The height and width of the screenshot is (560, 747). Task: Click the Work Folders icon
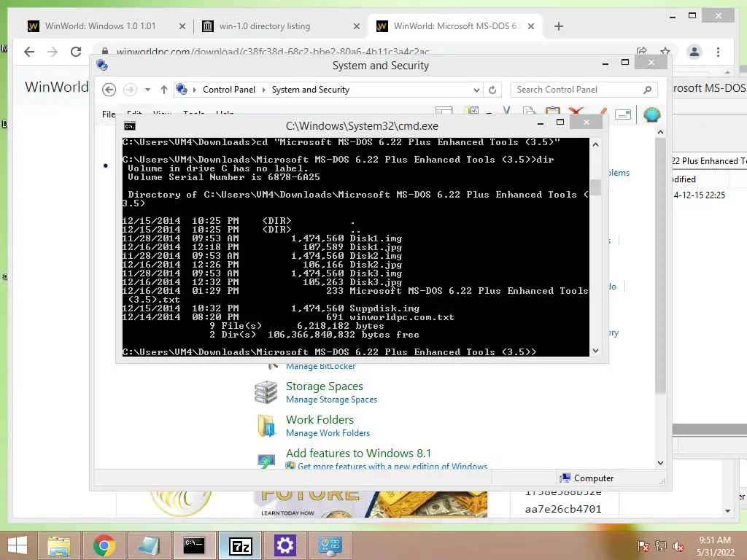coord(266,425)
